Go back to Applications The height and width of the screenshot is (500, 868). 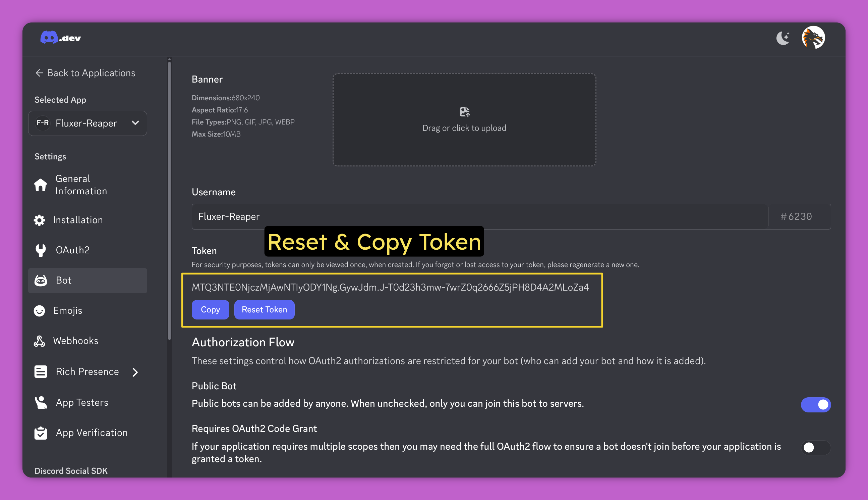tap(85, 73)
